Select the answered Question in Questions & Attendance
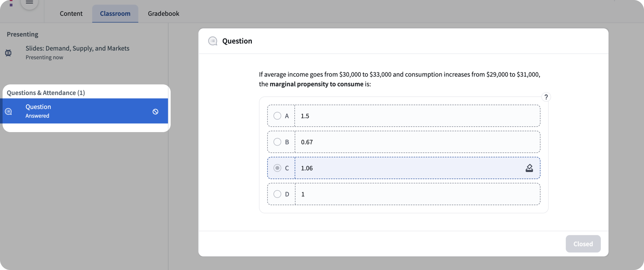This screenshot has height=270, width=644. [85, 111]
